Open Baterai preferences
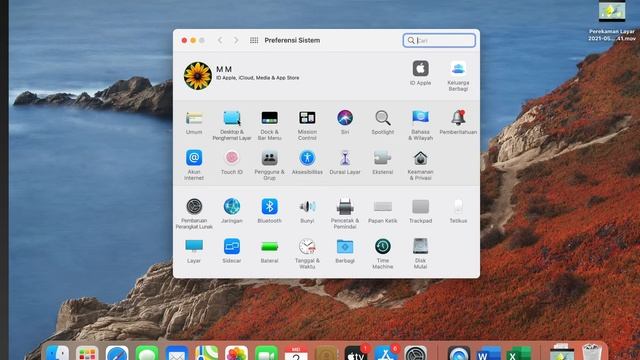 269,251
